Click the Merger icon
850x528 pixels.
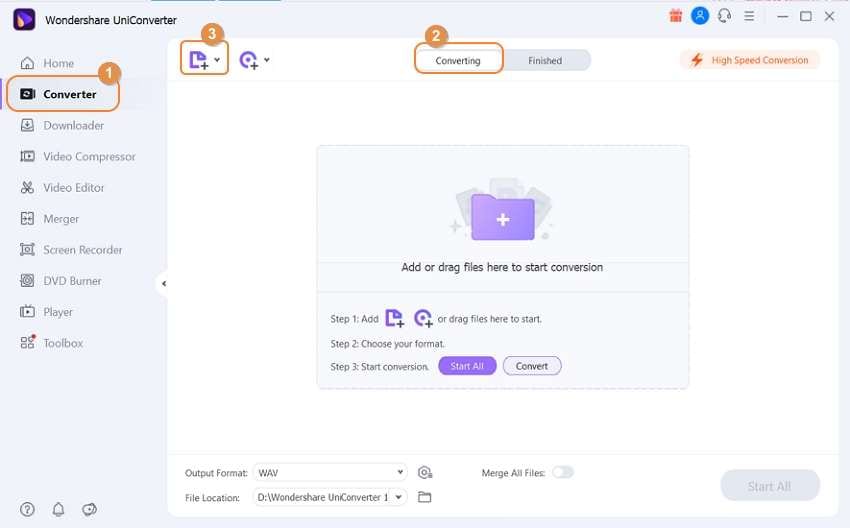click(x=27, y=218)
